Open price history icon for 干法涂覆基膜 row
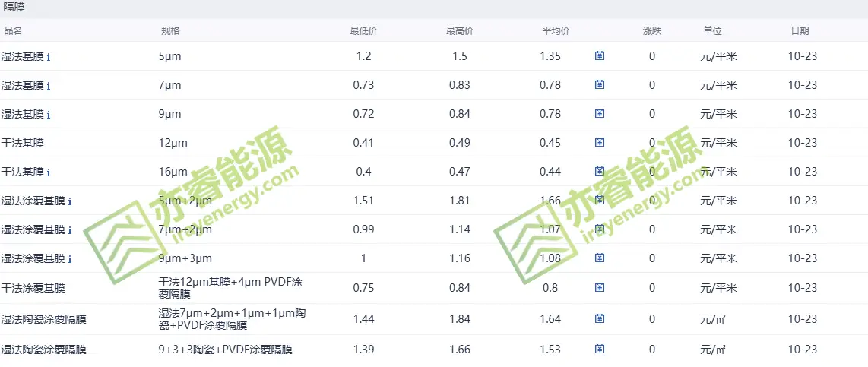This screenshot has height=367, width=868. tap(600, 288)
